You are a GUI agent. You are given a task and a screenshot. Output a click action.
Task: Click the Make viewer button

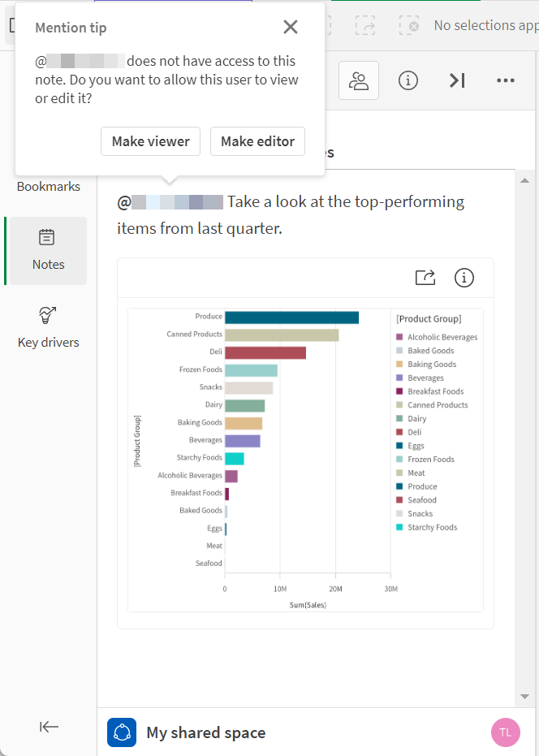coord(150,141)
